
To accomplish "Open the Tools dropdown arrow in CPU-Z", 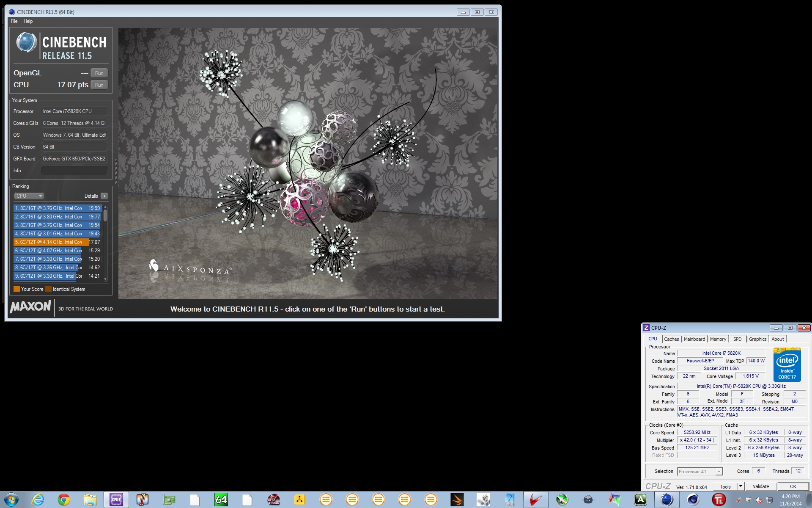I will pos(741,487).
